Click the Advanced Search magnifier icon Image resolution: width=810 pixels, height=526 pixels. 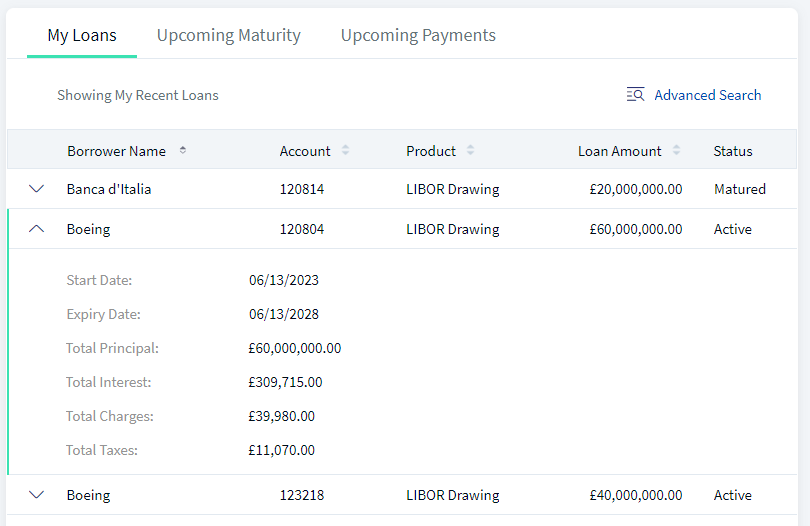pyautogui.click(x=635, y=95)
